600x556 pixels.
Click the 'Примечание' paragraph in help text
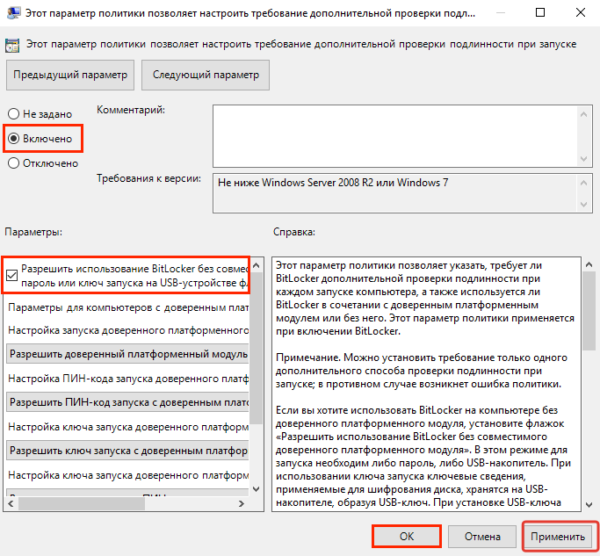pos(421,370)
